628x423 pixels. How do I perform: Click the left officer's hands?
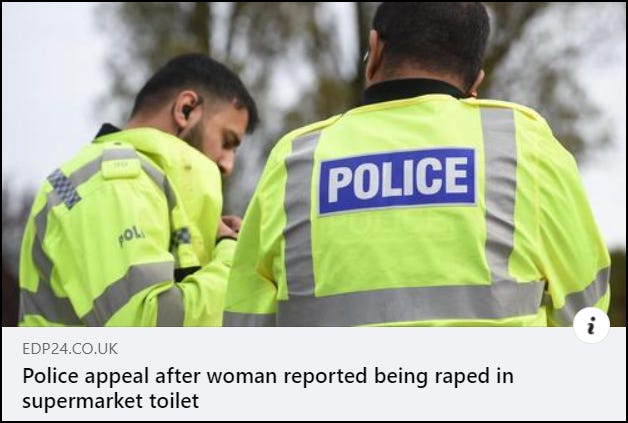[229, 226]
